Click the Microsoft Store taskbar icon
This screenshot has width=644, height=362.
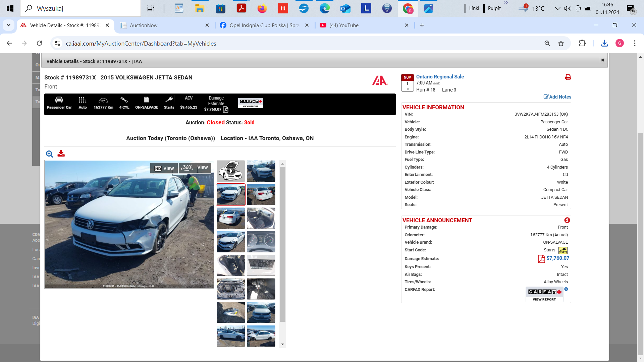pos(220,8)
